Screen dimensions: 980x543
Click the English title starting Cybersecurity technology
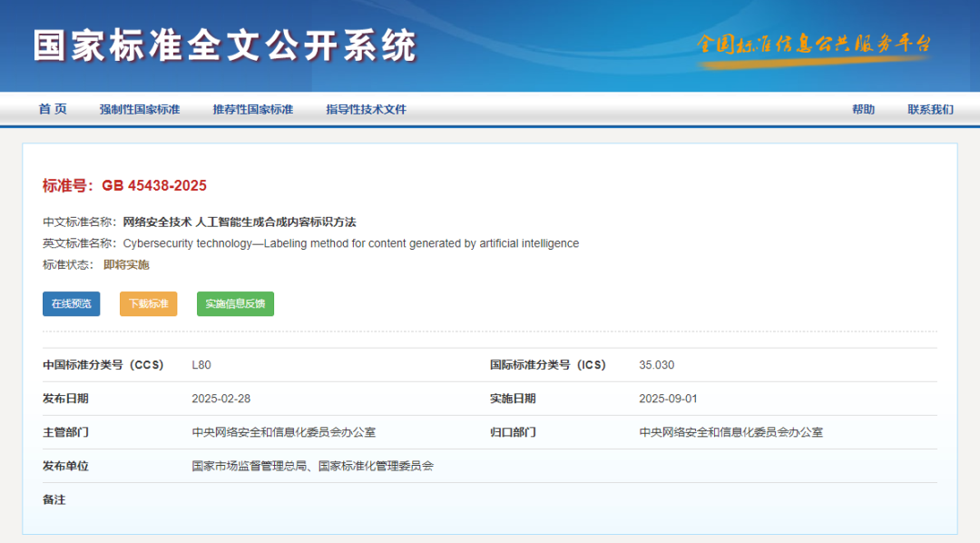tap(350, 243)
